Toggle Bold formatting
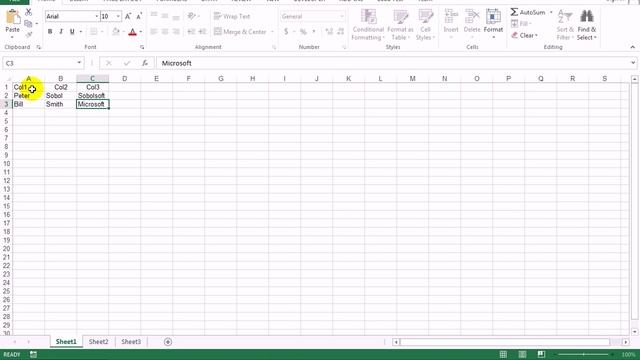Image resolution: width=640 pixels, height=360 pixels. point(50,31)
